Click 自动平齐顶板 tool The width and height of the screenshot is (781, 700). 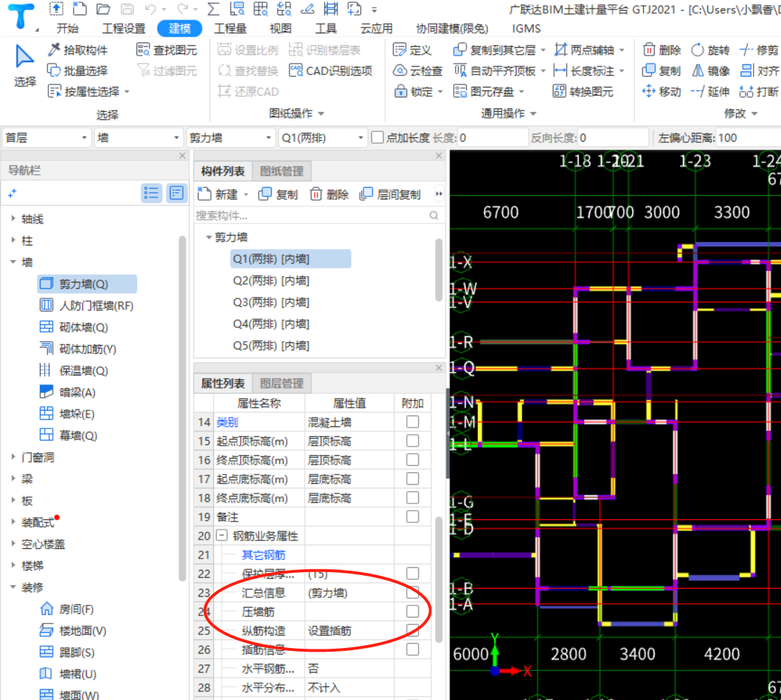495,71
